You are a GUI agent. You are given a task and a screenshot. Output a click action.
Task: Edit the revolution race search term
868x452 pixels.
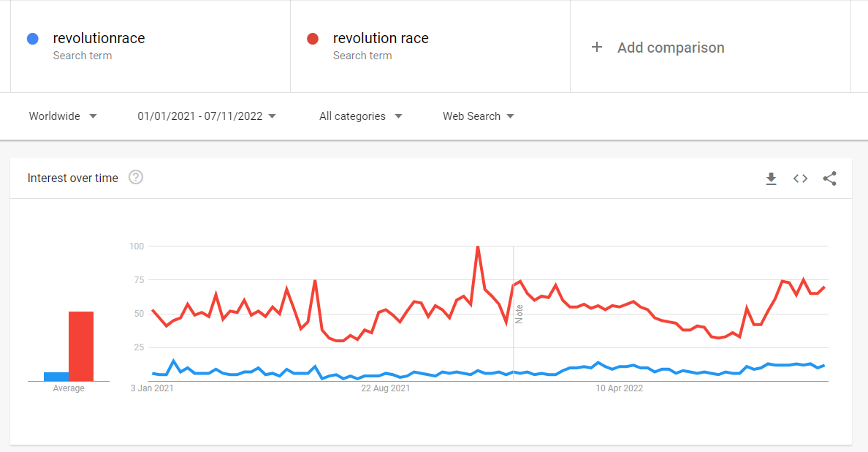tap(381, 39)
